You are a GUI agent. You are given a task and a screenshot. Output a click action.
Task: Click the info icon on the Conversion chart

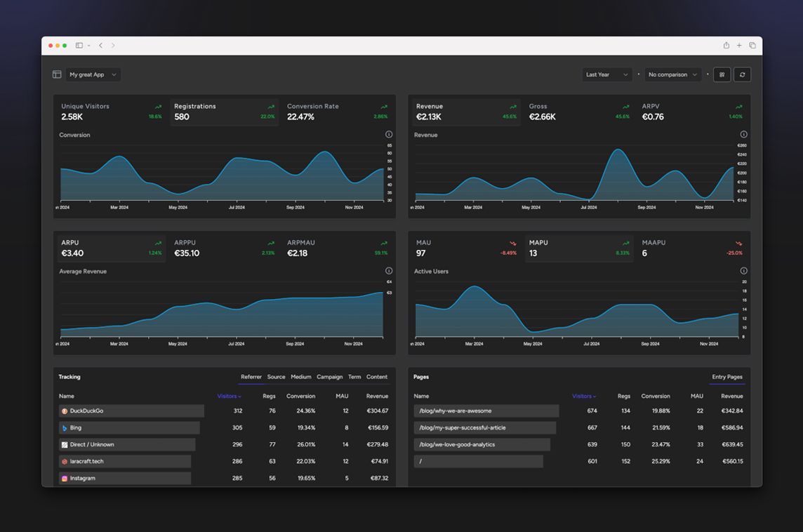(389, 133)
